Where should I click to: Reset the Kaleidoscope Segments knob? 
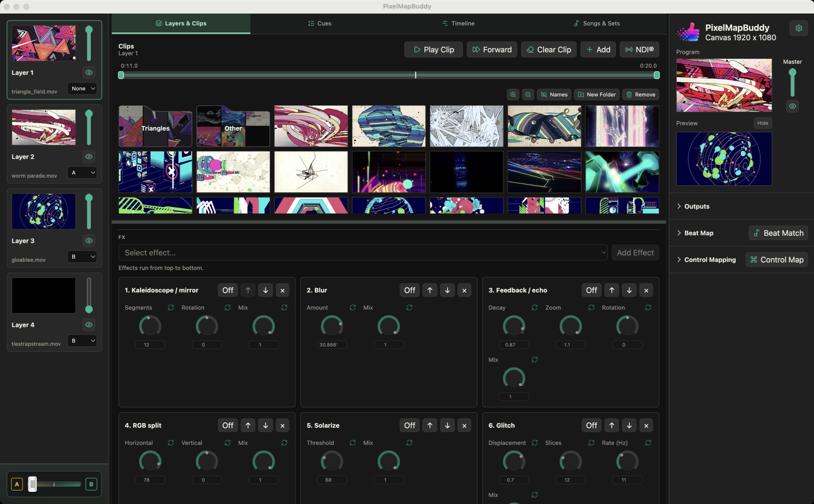pyautogui.click(x=171, y=308)
